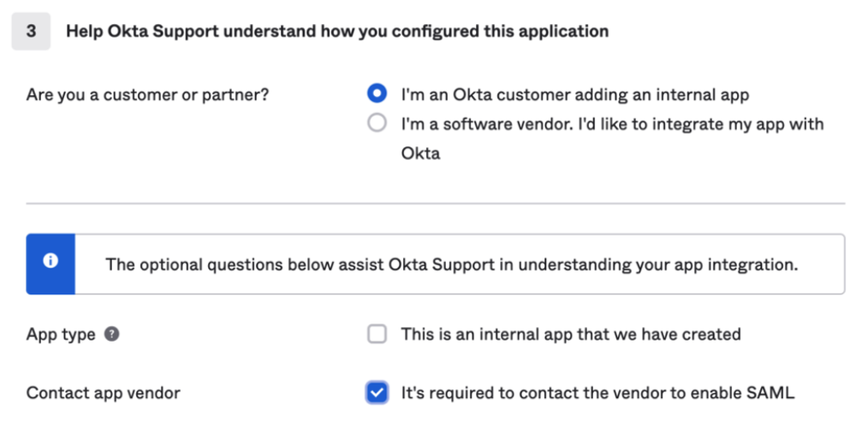
Task: Click "This is an internal app that we have created" text
Action: tap(570, 335)
